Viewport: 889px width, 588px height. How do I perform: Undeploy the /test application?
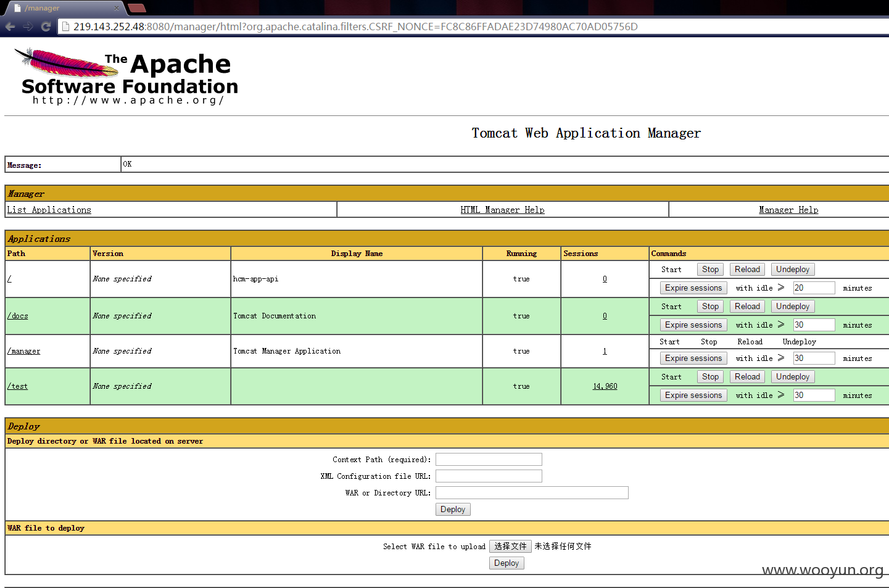[x=793, y=377]
